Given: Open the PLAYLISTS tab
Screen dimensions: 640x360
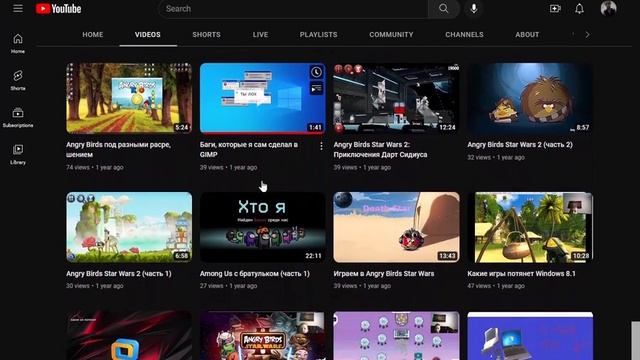Looking at the screenshot, I should 319,35.
